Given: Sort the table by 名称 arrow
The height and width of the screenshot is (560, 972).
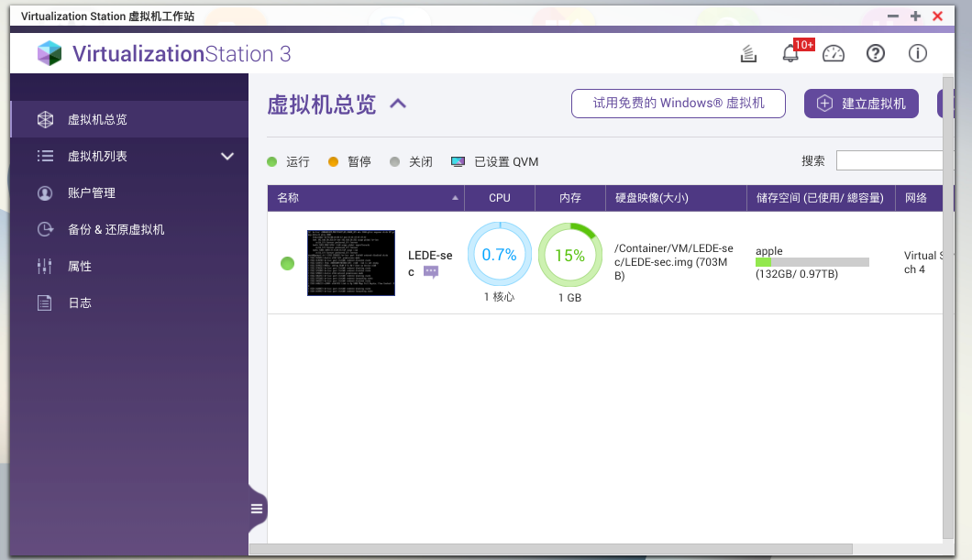Looking at the screenshot, I should point(455,198).
